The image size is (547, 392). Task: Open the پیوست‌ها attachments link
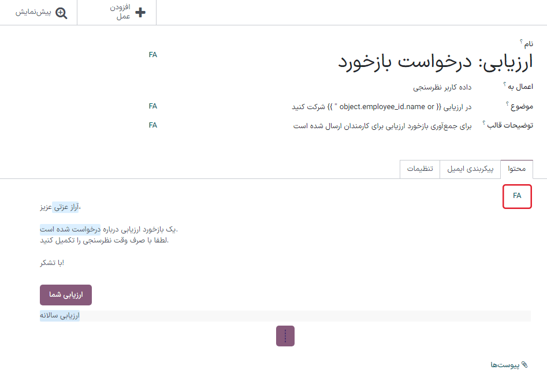point(505,365)
